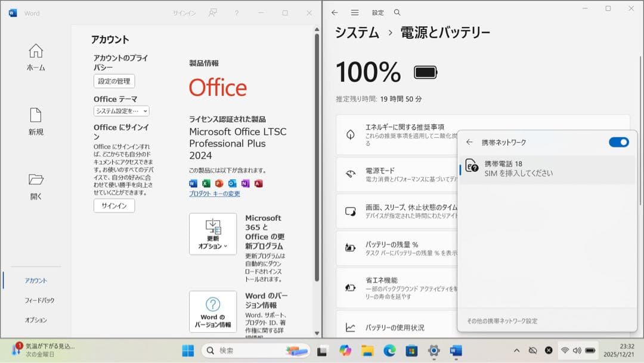Viewport: 644px width, 363px height.
Task: Open the Office テーマ dropdown
Action: [120, 110]
